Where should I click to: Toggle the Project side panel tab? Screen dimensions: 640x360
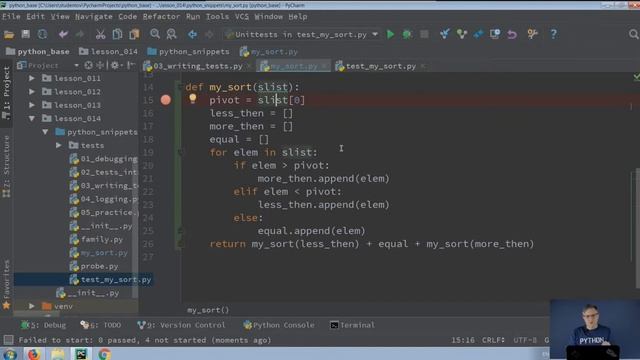[x=6, y=93]
